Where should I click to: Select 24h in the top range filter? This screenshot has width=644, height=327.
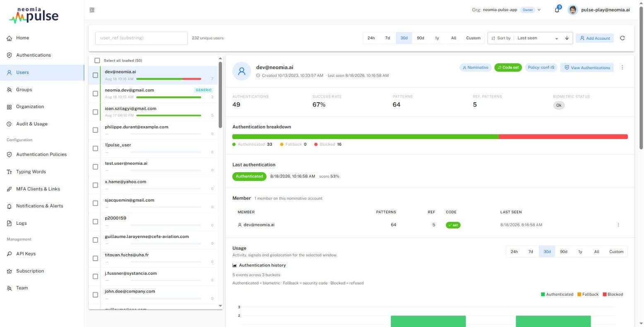(x=371, y=38)
